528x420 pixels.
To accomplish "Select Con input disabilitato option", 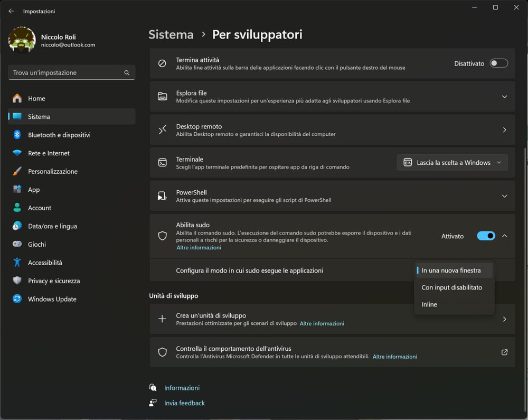I will coord(451,287).
